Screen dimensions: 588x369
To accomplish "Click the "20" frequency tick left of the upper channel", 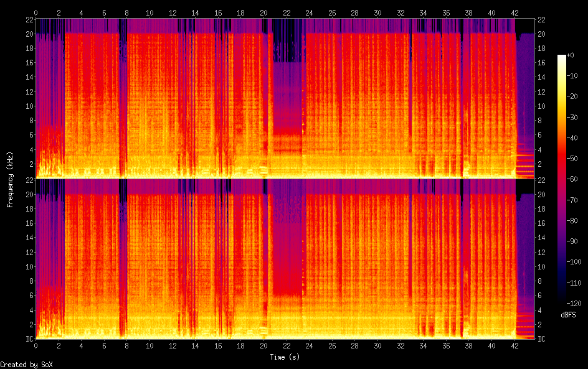I will pyautogui.click(x=29, y=34).
